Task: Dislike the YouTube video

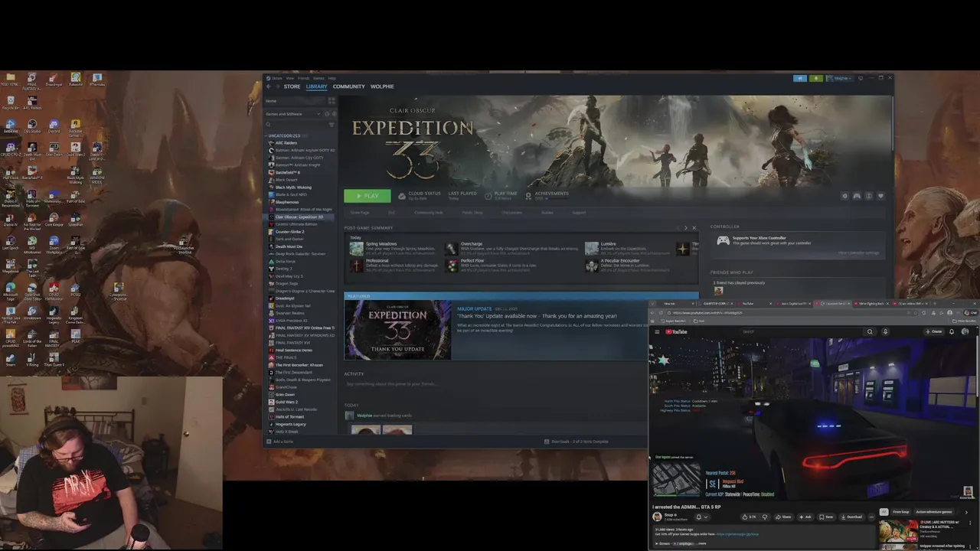Action: (x=765, y=517)
